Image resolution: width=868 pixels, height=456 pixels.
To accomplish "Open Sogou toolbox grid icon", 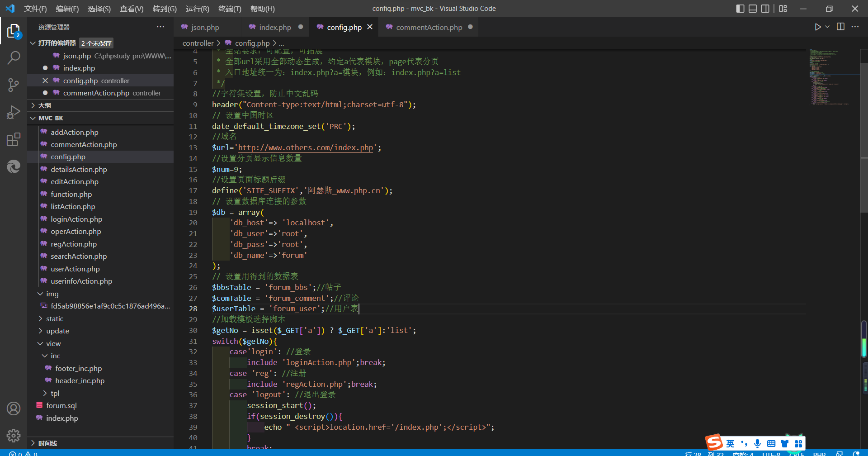I will pyautogui.click(x=798, y=443).
